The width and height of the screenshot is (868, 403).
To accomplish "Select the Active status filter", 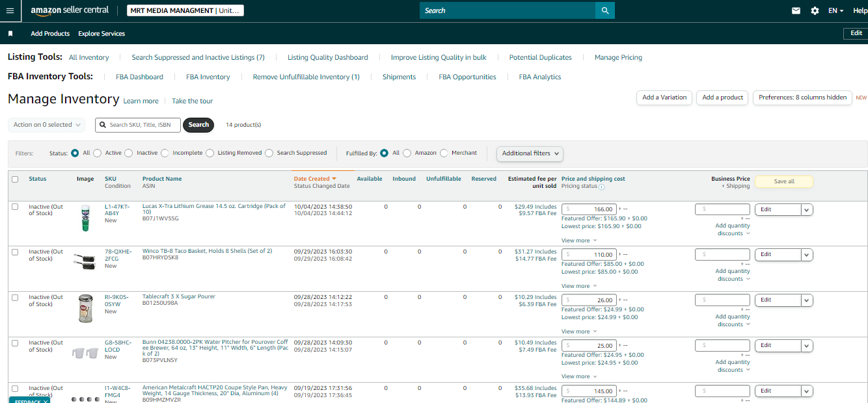I will pyautogui.click(x=97, y=153).
